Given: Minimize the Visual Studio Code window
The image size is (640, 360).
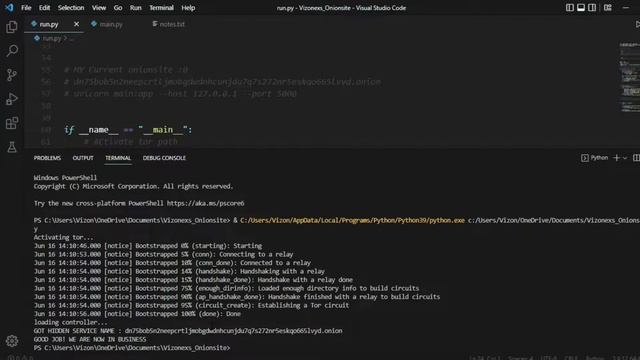Looking at the screenshot, I should [626, 7].
